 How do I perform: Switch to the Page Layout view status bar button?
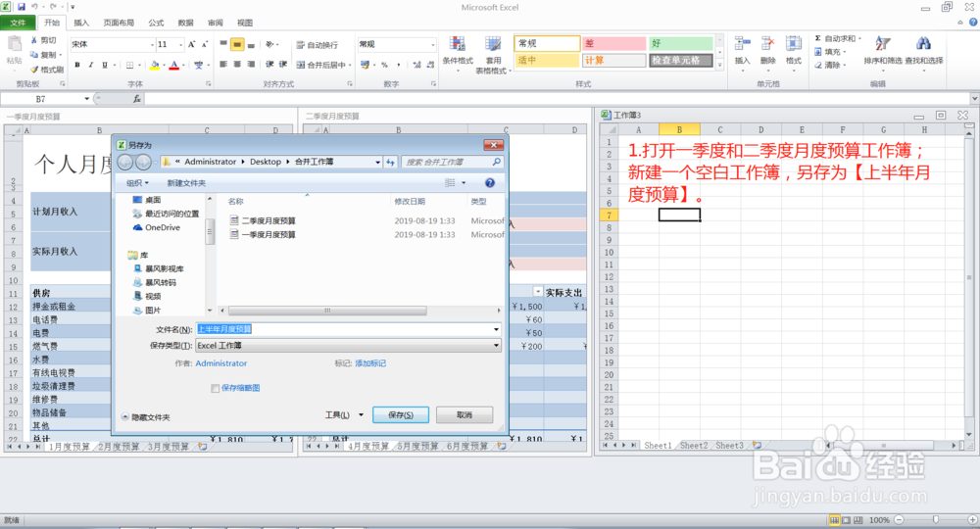(x=846, y=519)
